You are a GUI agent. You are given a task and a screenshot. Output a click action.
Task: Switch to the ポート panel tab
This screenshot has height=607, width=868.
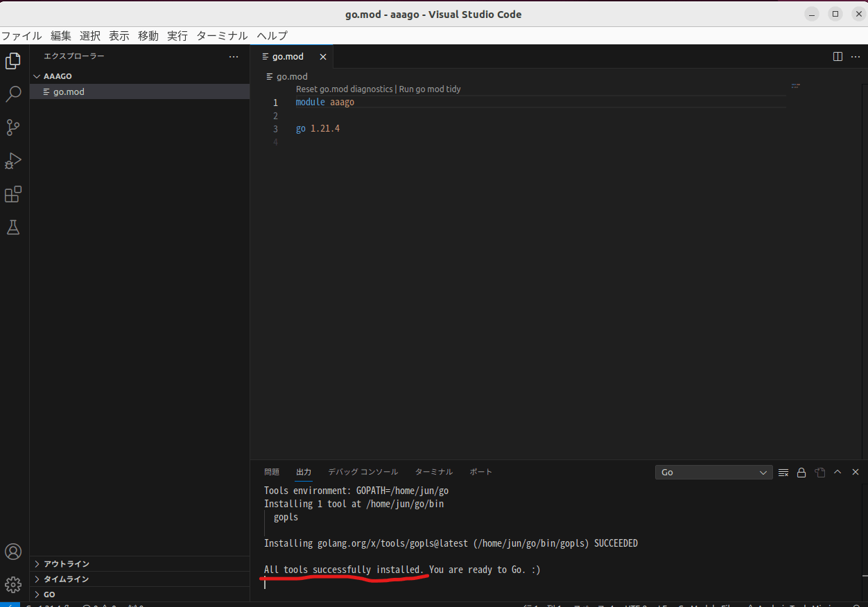[480, 472]
